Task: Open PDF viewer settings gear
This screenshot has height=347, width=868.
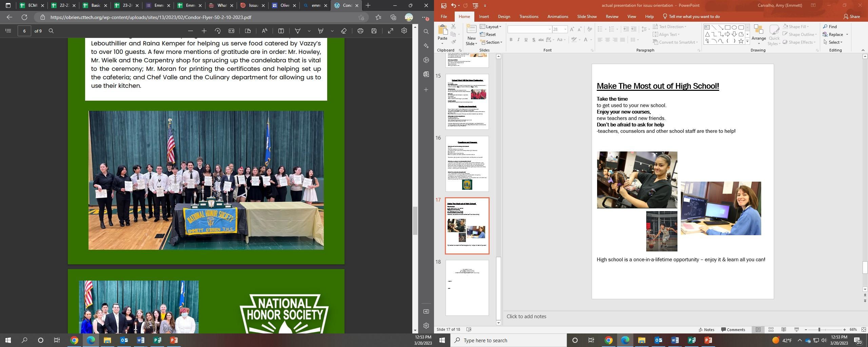Action: pos(404,31)
